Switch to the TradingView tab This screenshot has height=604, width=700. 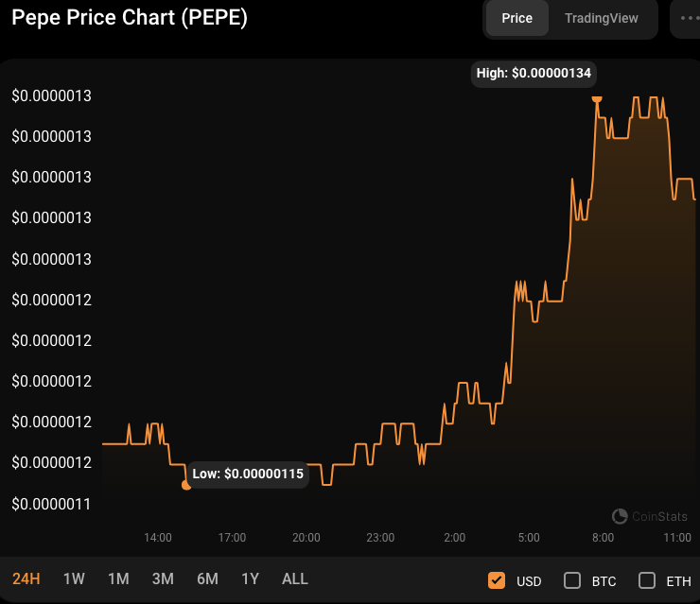pyautogui.click(x=602, y=18)
